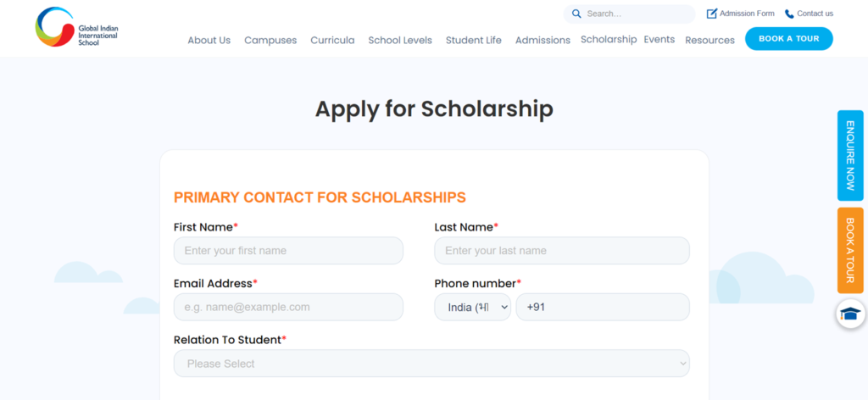868x400 pixels.
Task: Open the ENQUIRE NOW side tab
Action: (850, 155)
